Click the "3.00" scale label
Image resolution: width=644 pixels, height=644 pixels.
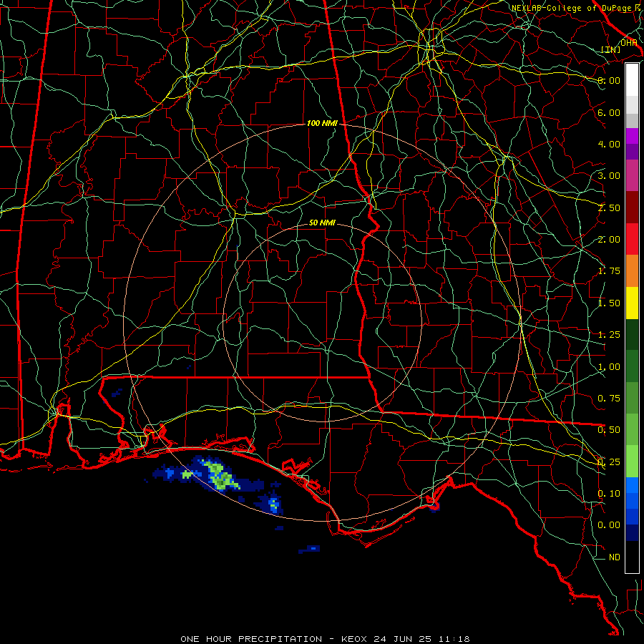pos(609,176)
